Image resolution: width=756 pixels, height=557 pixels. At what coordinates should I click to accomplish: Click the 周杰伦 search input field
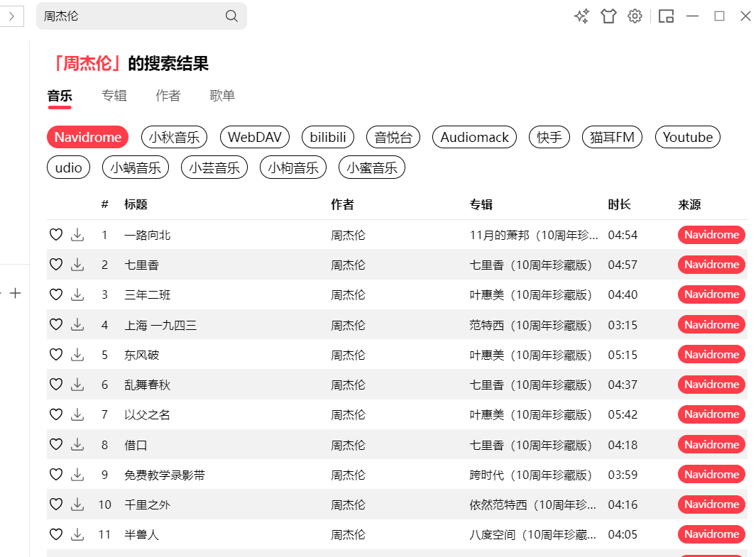131,16
